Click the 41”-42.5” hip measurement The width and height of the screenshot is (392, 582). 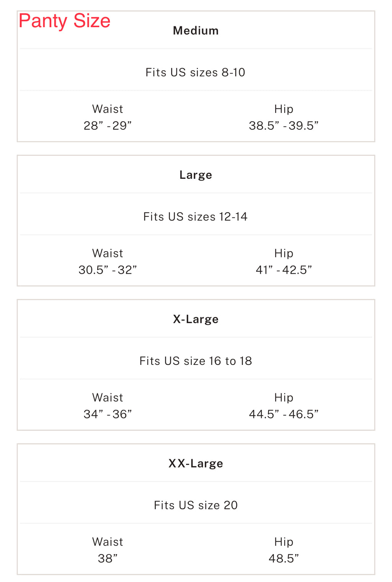284,270
